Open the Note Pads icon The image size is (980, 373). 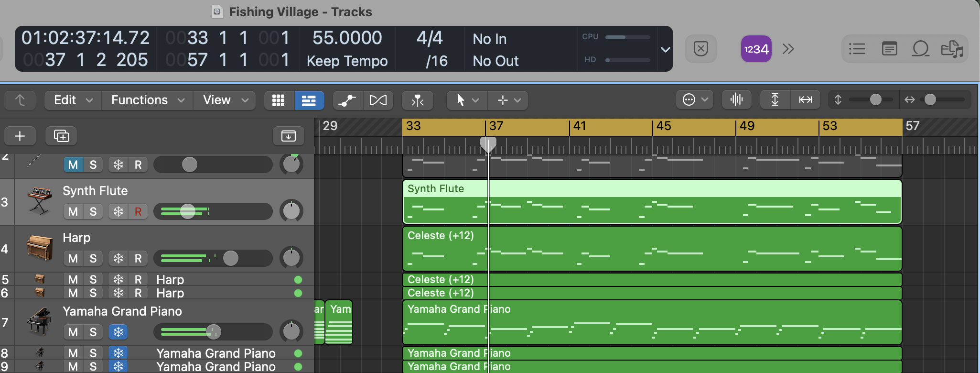(x=889, y=49)
